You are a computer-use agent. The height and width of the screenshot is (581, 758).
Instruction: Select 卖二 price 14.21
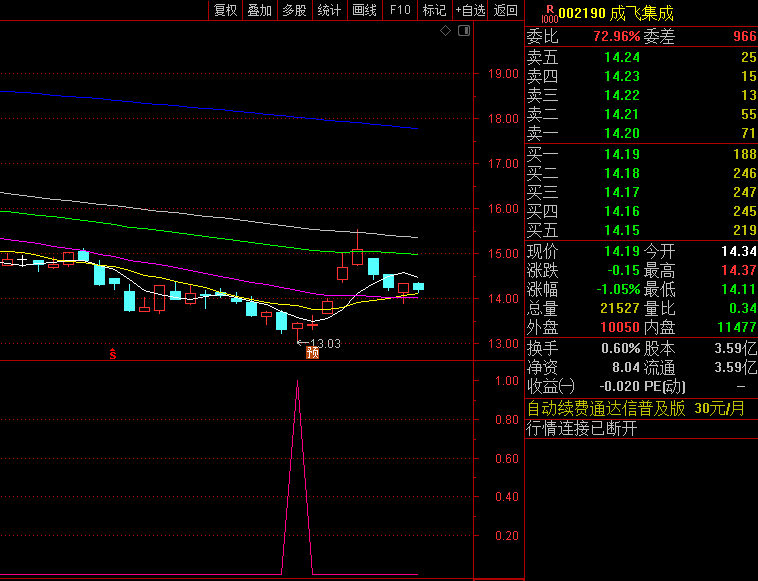point(622,114)
